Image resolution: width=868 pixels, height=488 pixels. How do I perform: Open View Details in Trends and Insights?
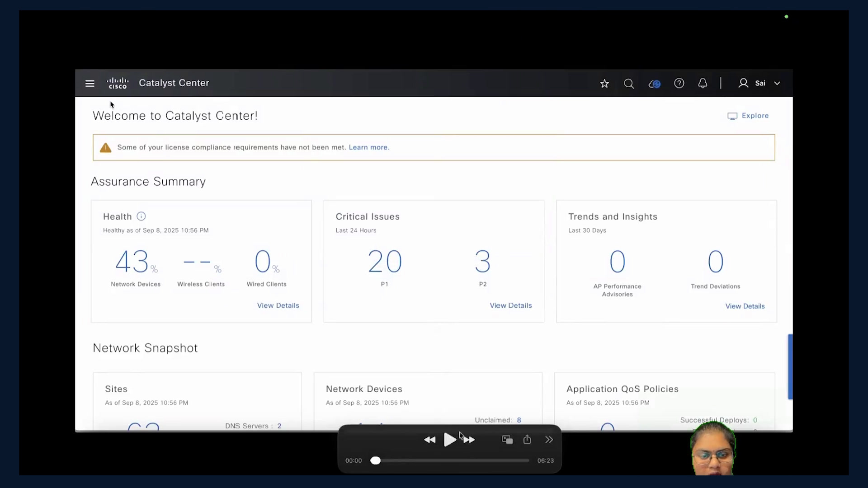[745, 306]
